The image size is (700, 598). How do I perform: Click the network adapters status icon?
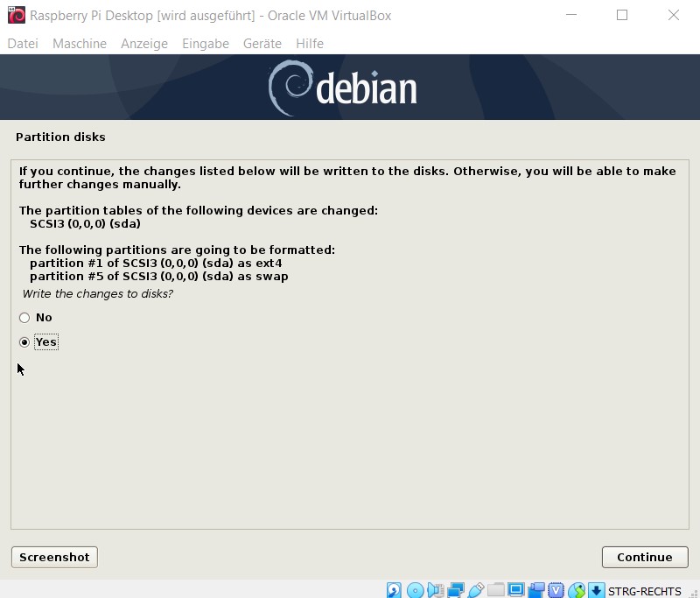point(456,590)
